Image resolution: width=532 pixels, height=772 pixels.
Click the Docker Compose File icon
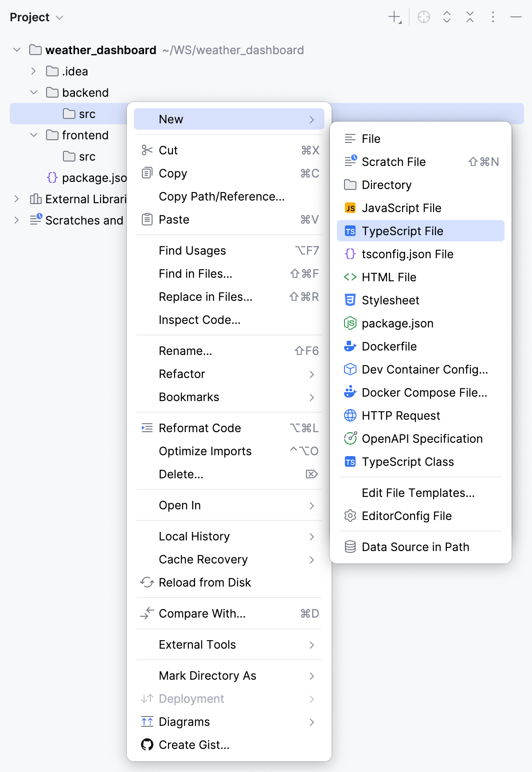tap(350, 392)
